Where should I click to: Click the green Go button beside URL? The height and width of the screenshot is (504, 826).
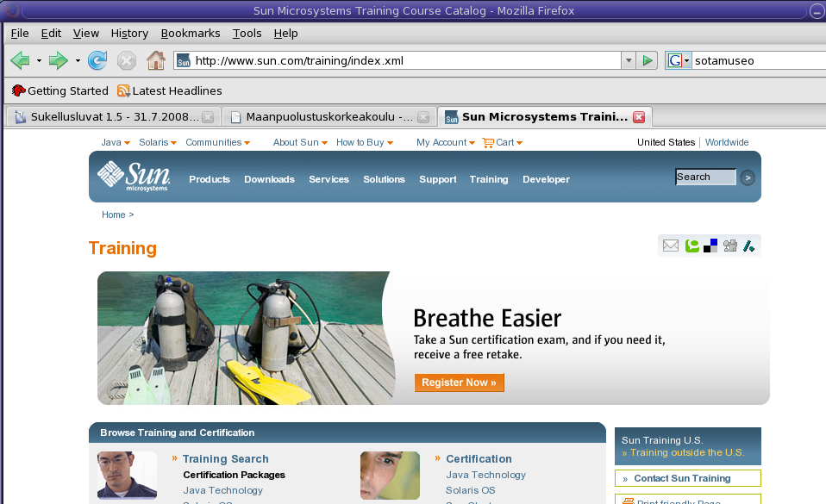coord(648,60)
